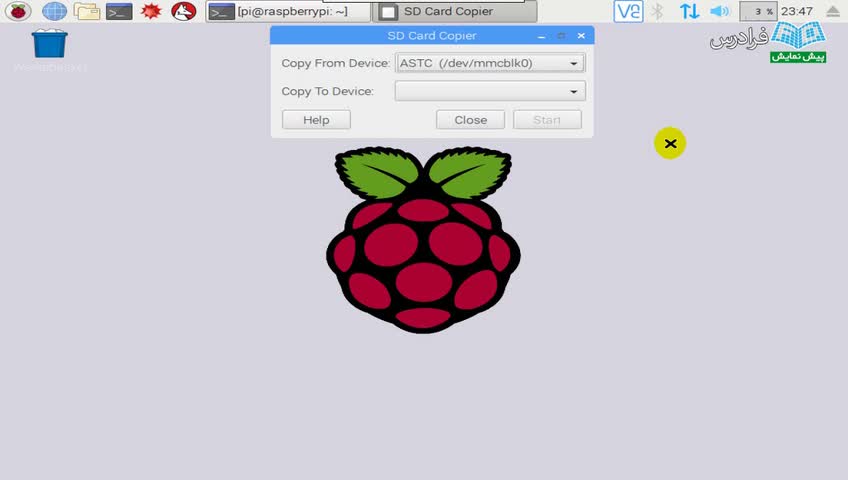Open the Raspberry Pi main menu

[18, 11]
